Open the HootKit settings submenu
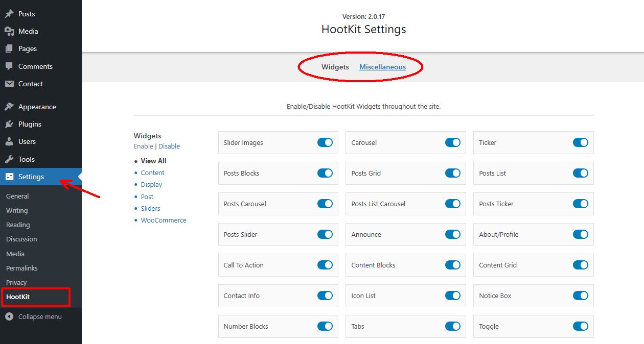Viewport: 644px width, 344px height. 18,297
